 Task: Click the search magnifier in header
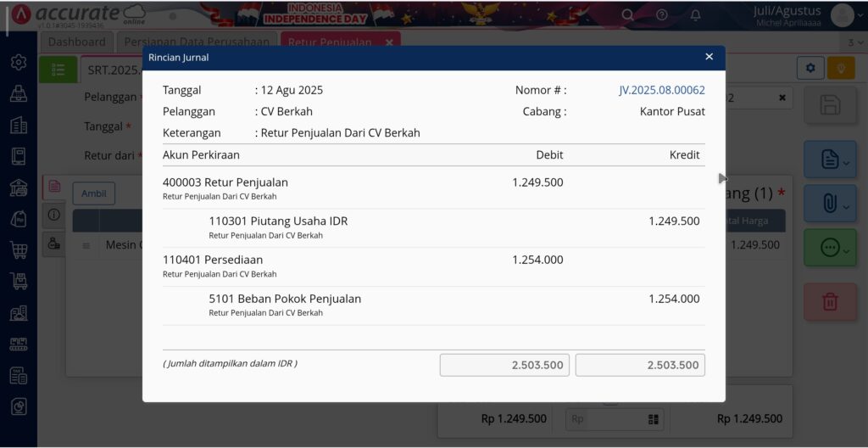click(627, 15)
